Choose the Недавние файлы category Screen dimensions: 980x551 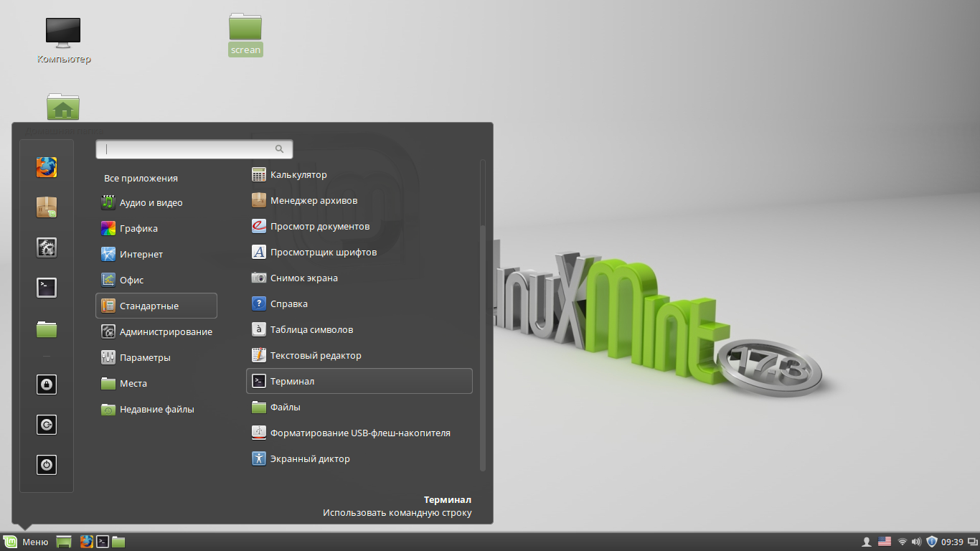click(156, 409)
